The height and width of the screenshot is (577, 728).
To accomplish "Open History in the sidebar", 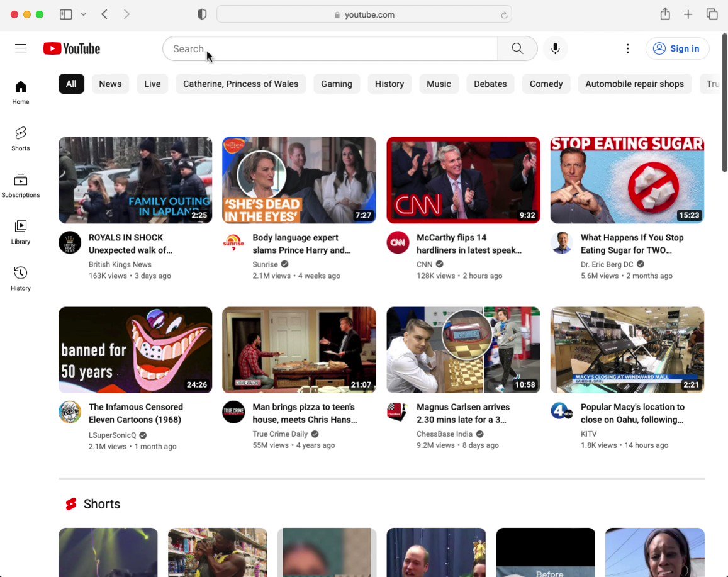I will pyautogui.click(x=20, y=279).
